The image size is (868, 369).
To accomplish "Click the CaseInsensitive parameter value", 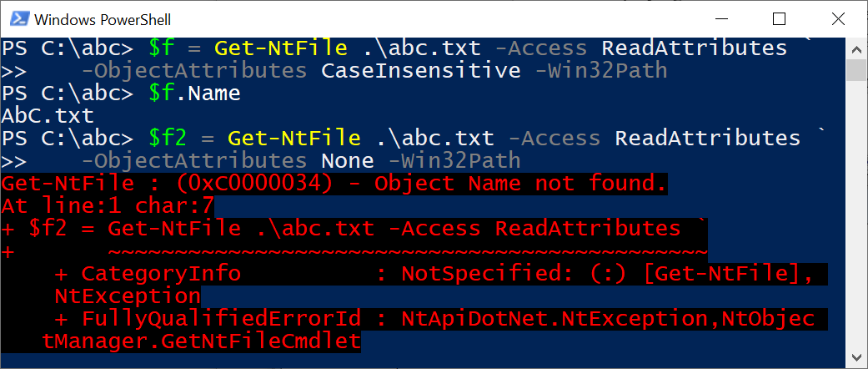I will [x=420, y=70].
